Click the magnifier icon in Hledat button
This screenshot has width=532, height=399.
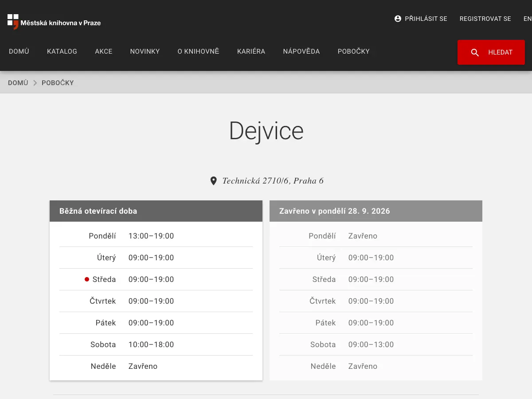point(475,52)
